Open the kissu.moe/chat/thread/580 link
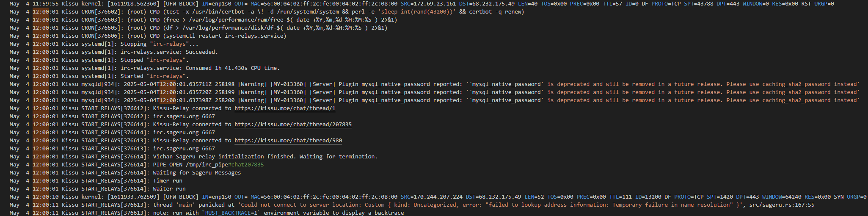Image resolution: width=868 pixels, height=216 pixels. (288, 141)
